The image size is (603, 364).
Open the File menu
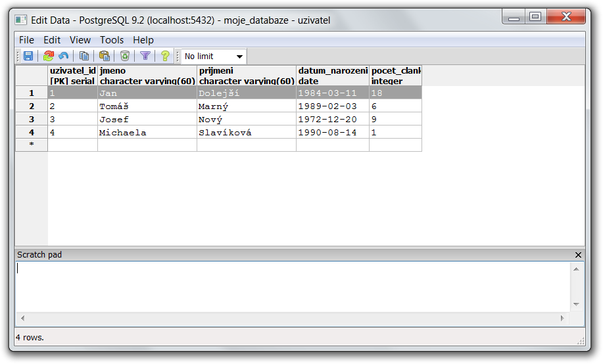click(26, 40)
